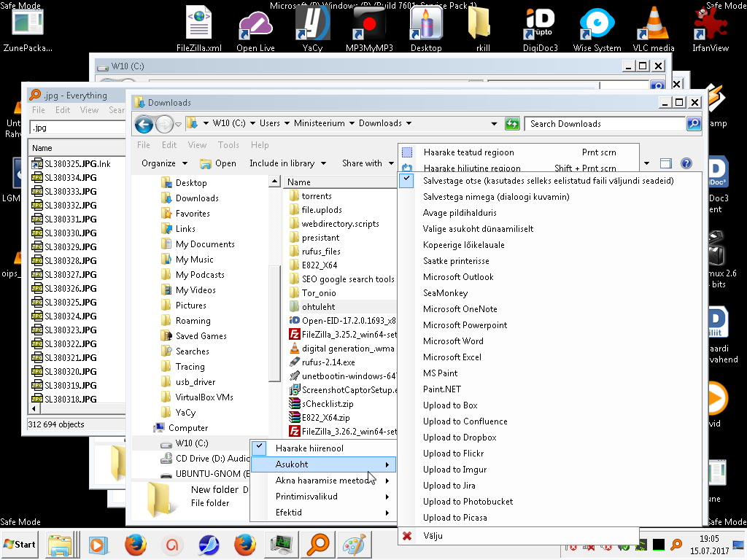Open the Paint palette icon in taskbar
Screen dimensions: 747x560
coord(357,545)
